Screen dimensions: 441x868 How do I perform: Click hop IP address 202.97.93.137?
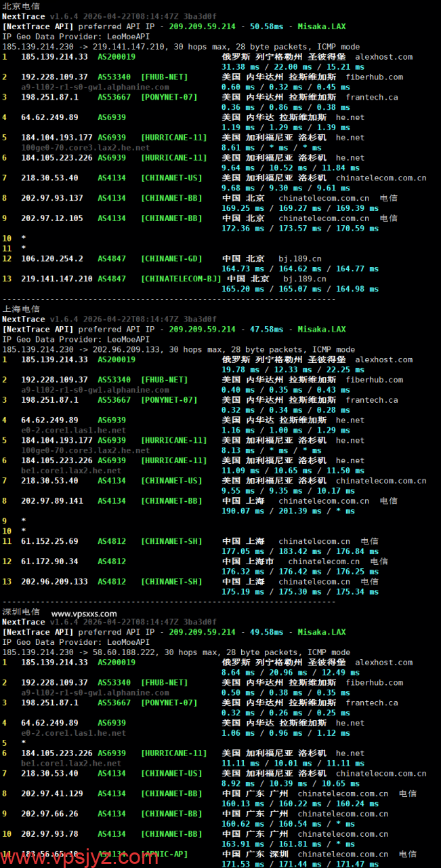pyautogui.click(x=52, y=199)
